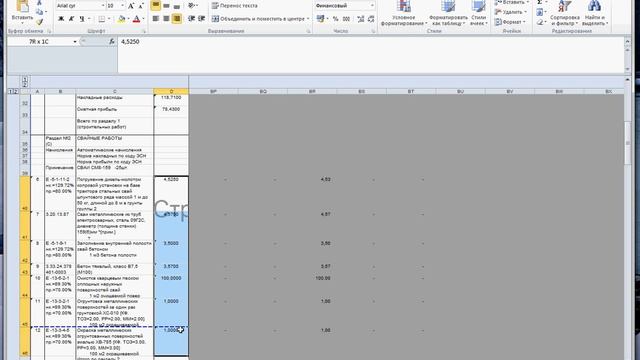Toggle align text left
640x360 pixels.
[x=156, y=19]
